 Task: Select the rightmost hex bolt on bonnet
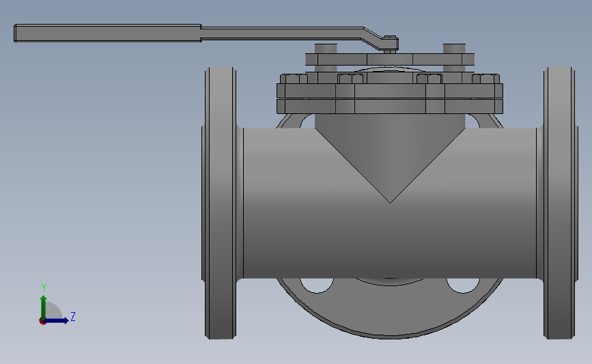[486, 79]
